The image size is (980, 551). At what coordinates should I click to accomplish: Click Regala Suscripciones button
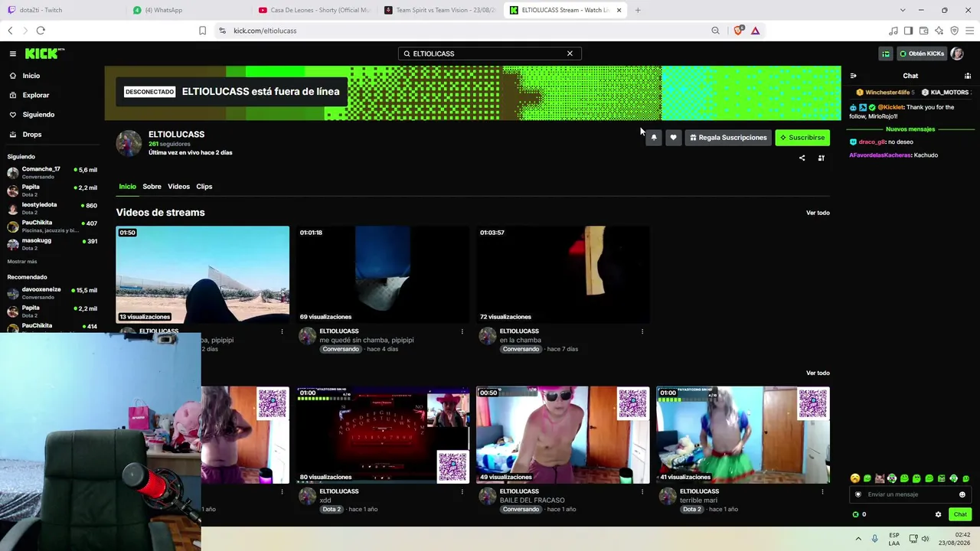(x=728, y=138)
